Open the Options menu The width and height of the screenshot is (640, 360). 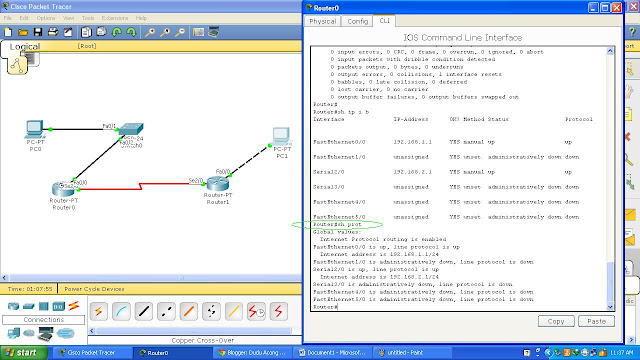[46, 18]
